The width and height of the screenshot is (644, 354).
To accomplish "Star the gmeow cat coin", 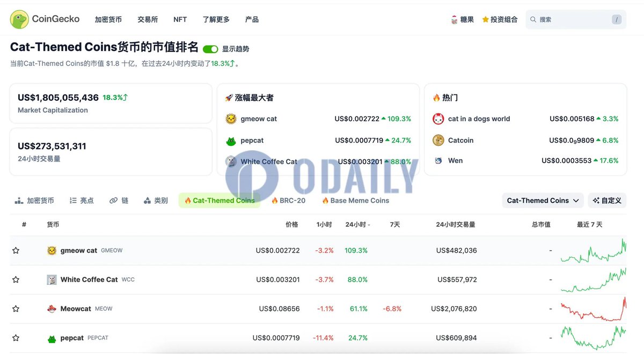I will coord(16,250).
